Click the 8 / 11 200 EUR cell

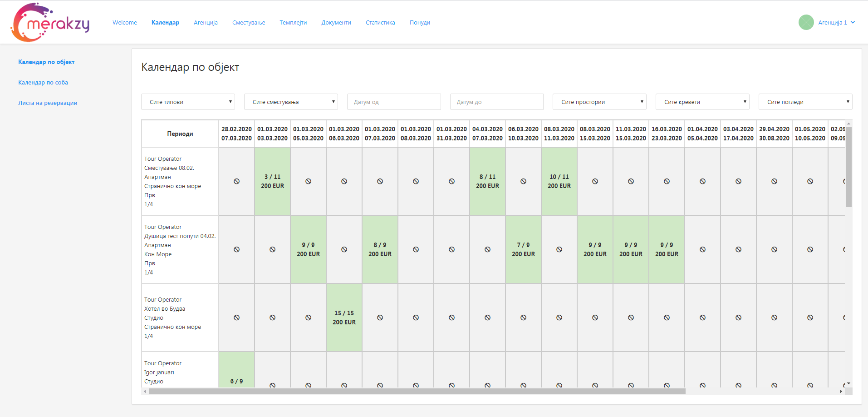[x=487, y=181]
